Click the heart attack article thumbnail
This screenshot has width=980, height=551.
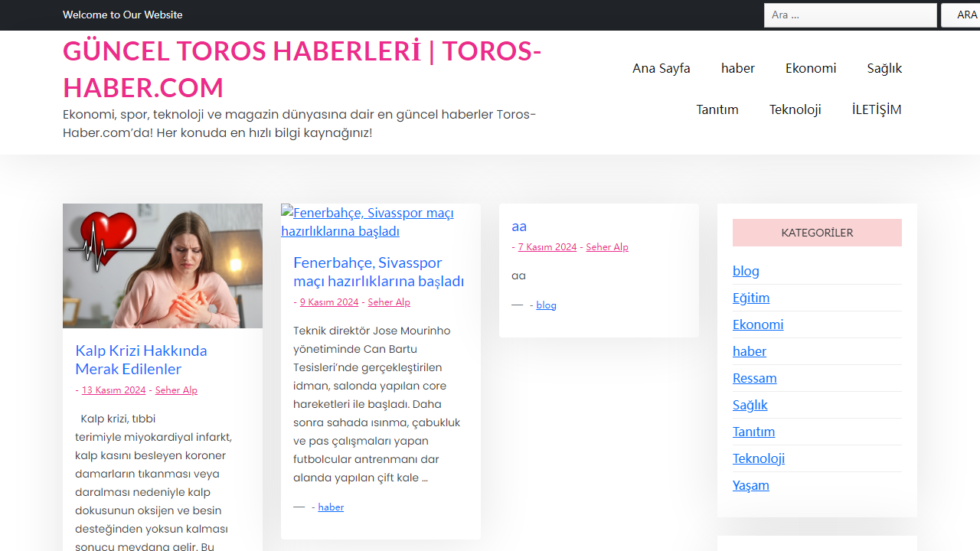(x=162, y=265)
